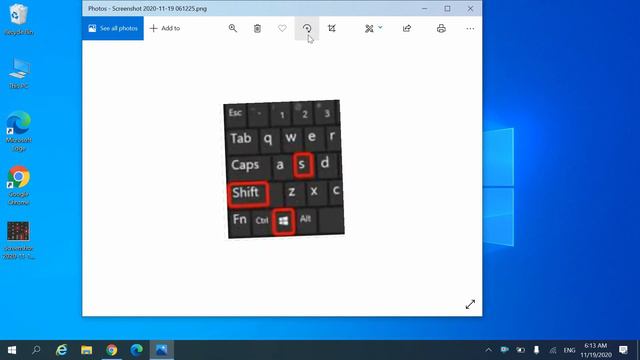Print the photo using printer icon
640x360 pixels.
pyautogui.click(x=441, y=28)
